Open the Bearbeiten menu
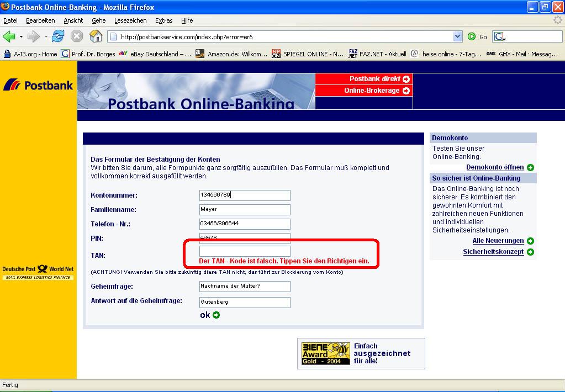 (x=40, y=20)
